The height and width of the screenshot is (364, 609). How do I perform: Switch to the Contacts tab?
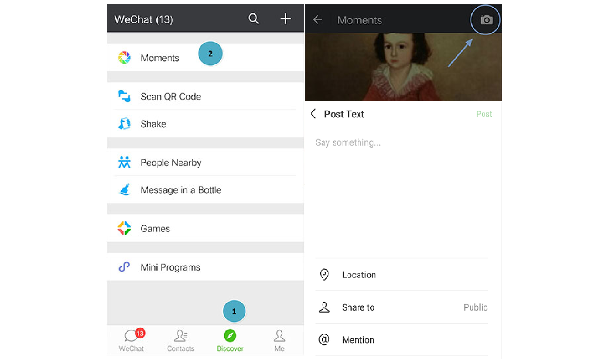point(181,340)
